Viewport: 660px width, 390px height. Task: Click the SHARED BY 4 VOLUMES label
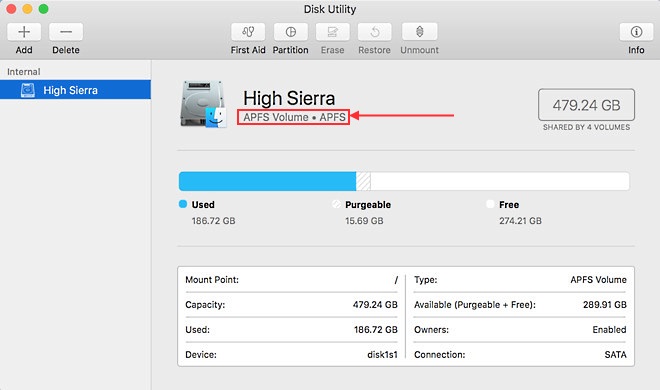[586, 127]
